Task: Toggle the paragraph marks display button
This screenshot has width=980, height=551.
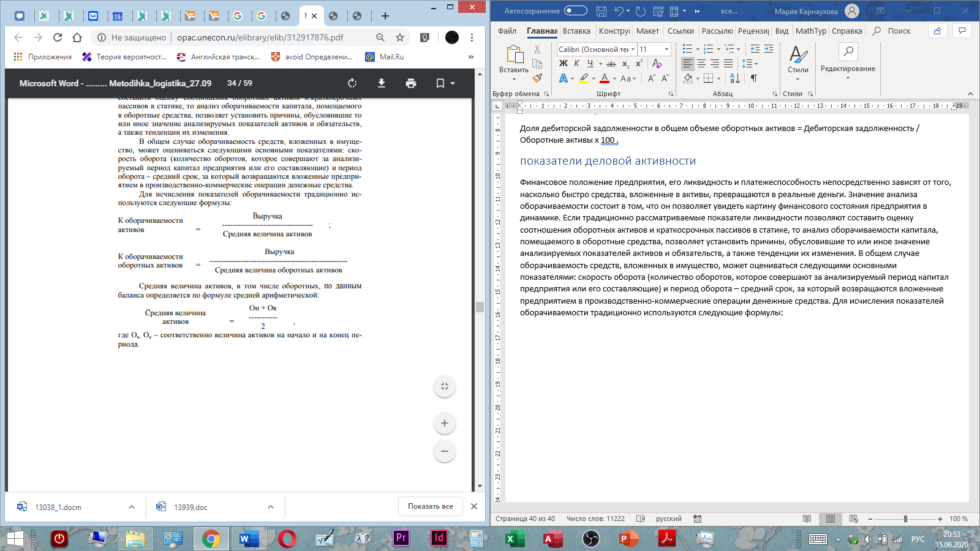Action: click(754, 78)
